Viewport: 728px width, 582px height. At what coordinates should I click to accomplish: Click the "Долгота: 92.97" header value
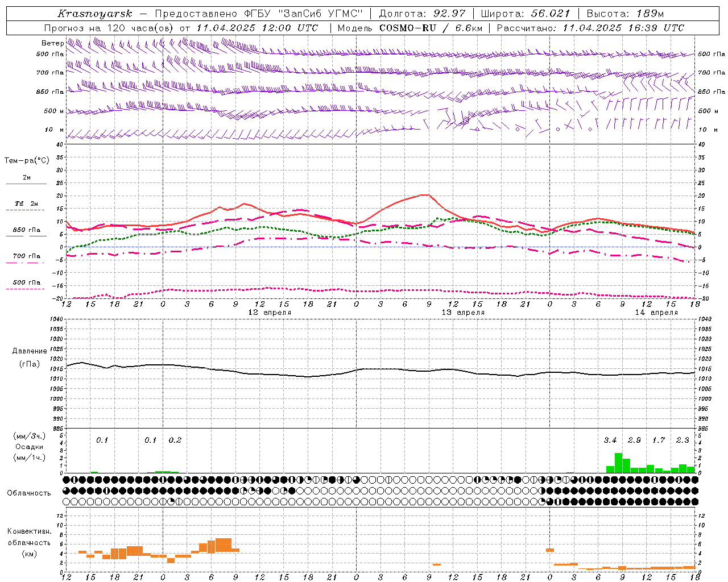click(x=422, y=14)
